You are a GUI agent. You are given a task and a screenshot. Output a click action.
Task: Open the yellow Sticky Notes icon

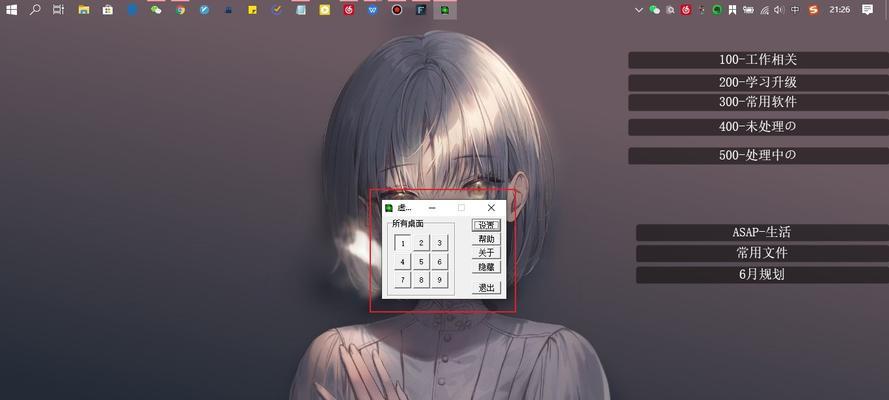click(x=252, y=10)
